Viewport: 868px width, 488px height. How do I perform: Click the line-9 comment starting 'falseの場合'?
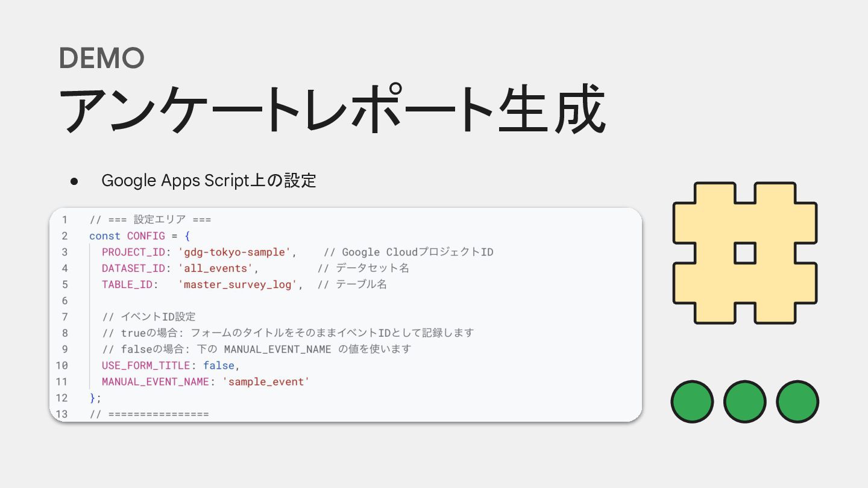point(256,349)
